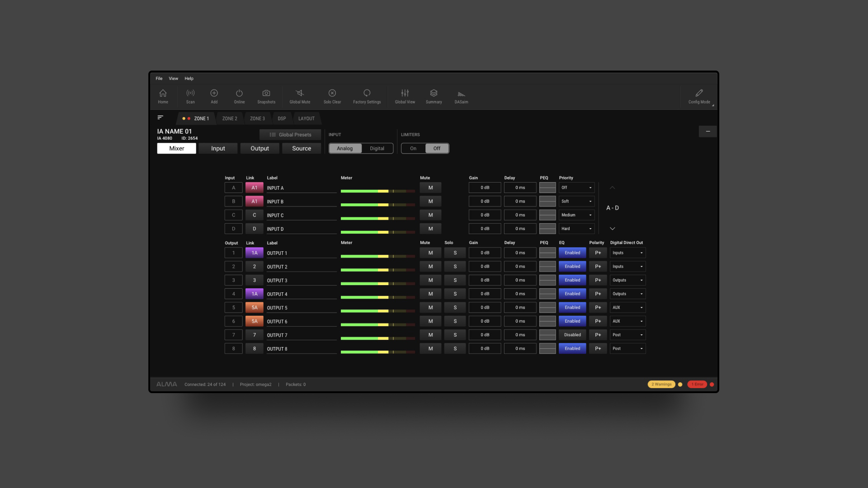The width and height of the screenshot is (868, 488).
Task: Open Snapshots camera icon
Action: pos(266,96)
